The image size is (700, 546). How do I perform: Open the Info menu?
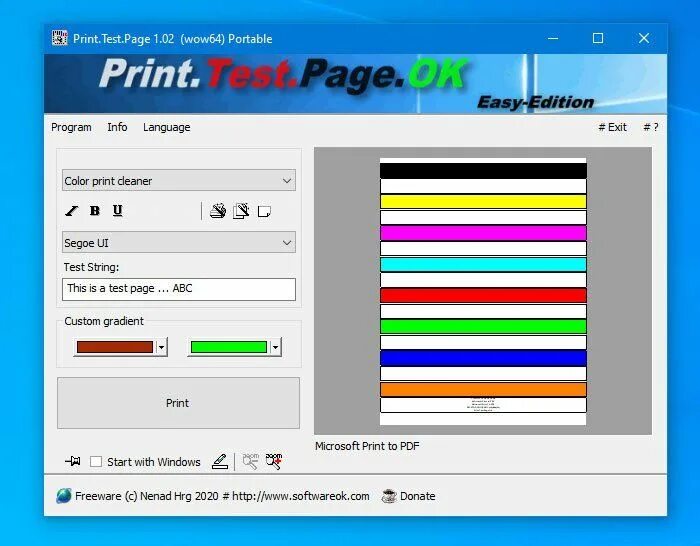[x=117, y=127]
